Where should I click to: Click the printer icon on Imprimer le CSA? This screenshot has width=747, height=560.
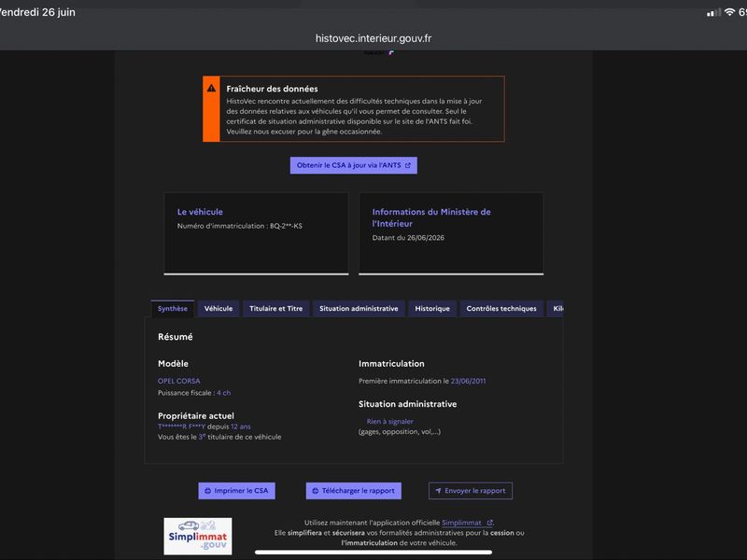point(207,491)
